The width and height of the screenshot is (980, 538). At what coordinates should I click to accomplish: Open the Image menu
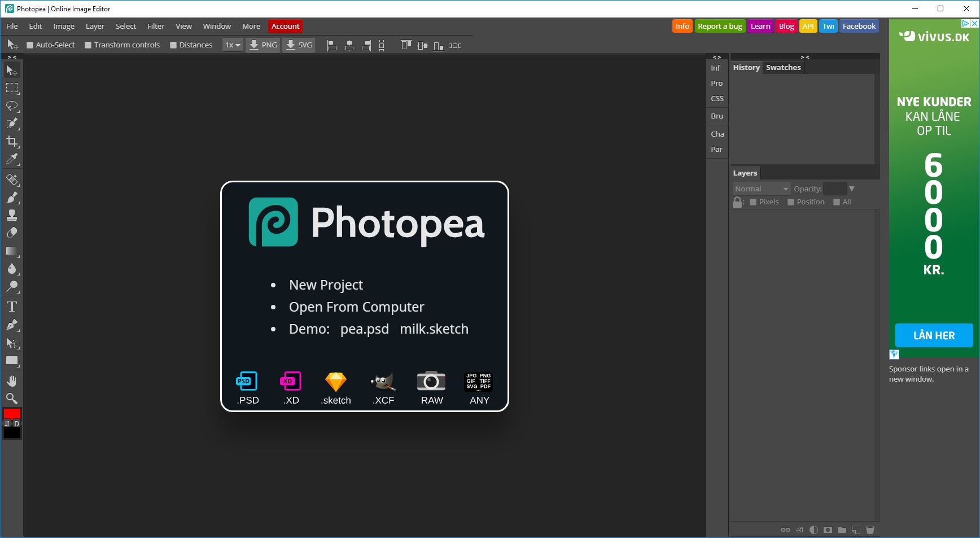coord(64,26)
